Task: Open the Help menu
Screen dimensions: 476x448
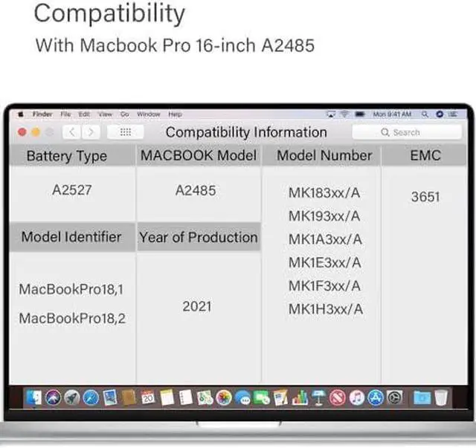Action: coord(175,114)
